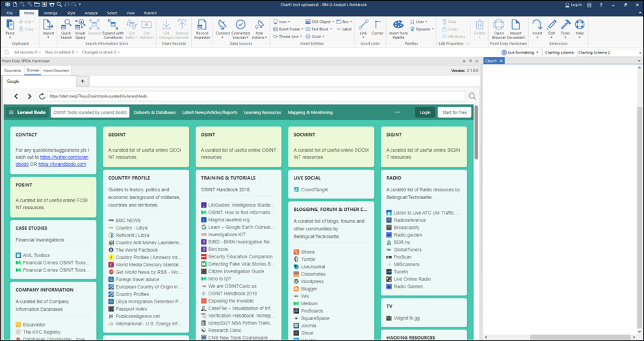Click the browser URL address field
Image resolution: width=644 pixels, height=341 pixels.
click(x=256, y=96)
